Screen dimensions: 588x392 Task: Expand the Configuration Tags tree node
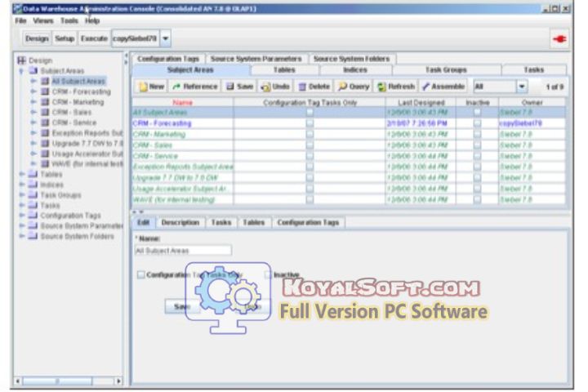coord(22,216)
